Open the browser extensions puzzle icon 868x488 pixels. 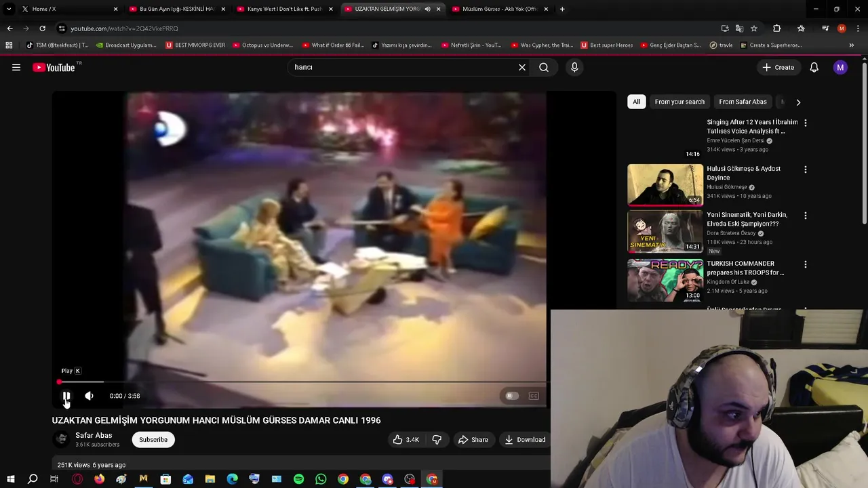click(776, 28)
